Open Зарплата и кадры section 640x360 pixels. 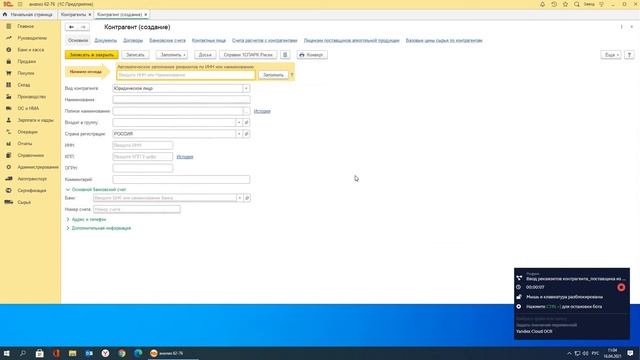point(35,120)
